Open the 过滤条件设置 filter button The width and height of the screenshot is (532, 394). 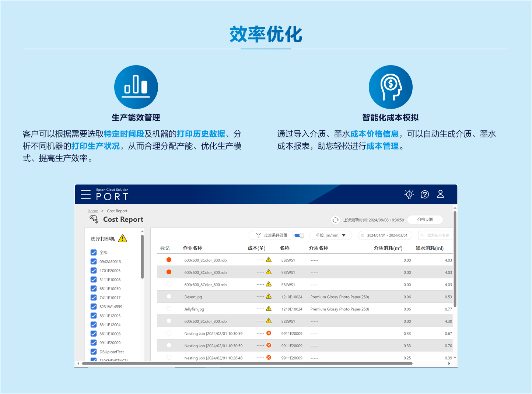(x=272, y=235)
